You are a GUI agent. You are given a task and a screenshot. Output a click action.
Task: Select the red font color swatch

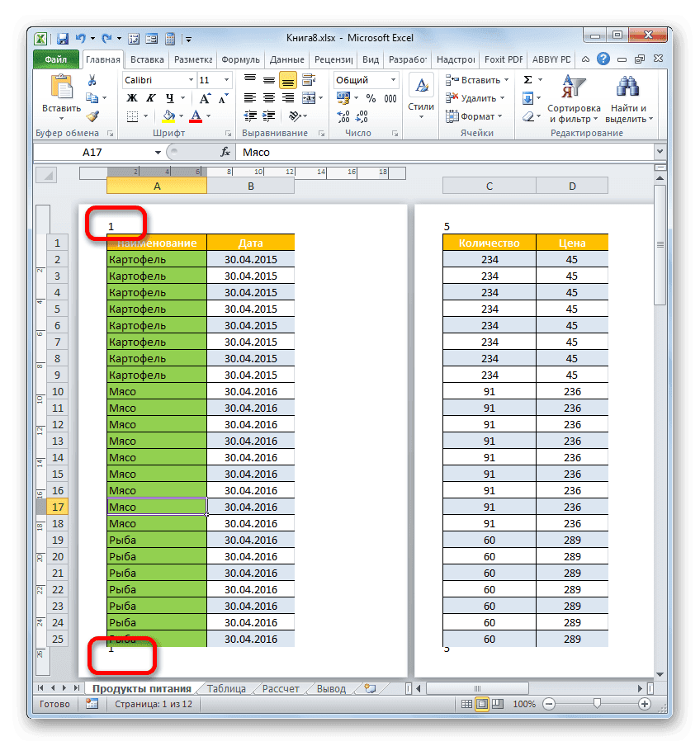pyautogui.click(x=195, y=121)
